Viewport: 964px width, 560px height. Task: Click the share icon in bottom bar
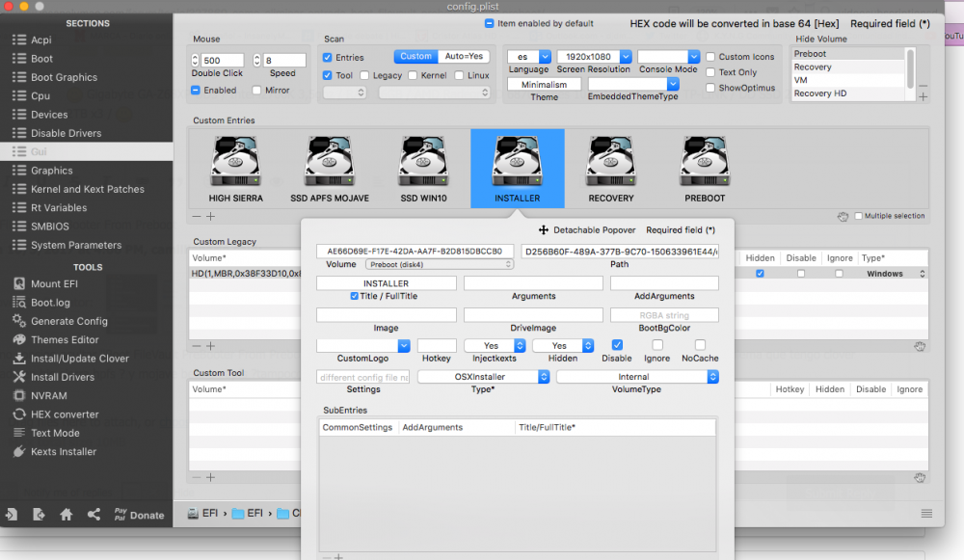click(x=94, y=515)
